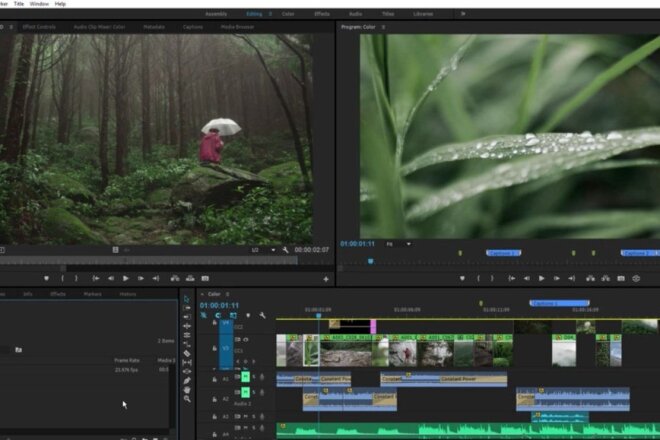Go to In point in Program monitor
The image size is (660, 440).
tap(511, 278)
